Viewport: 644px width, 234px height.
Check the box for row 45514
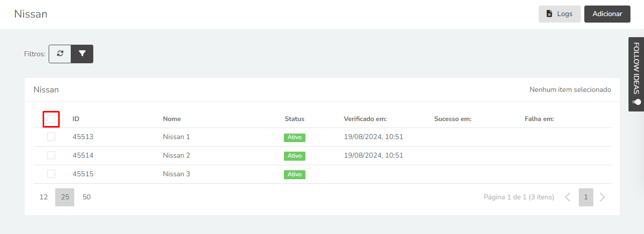51,155
